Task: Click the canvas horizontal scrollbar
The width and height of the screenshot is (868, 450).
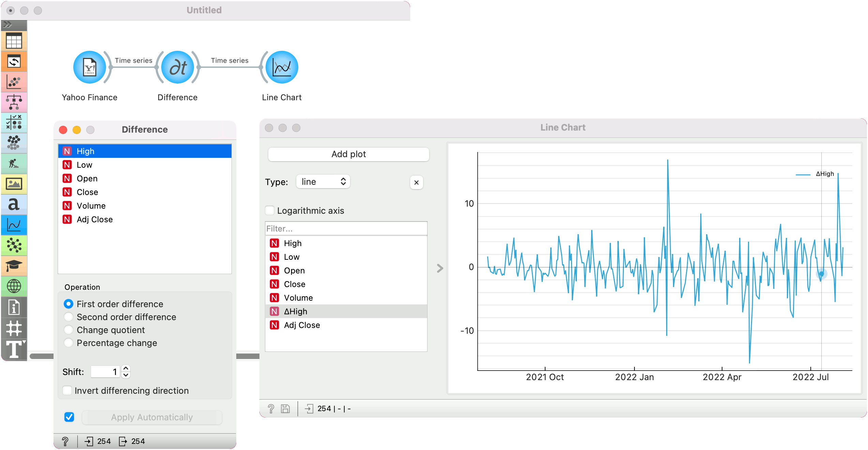Action: tap(145, 356)
